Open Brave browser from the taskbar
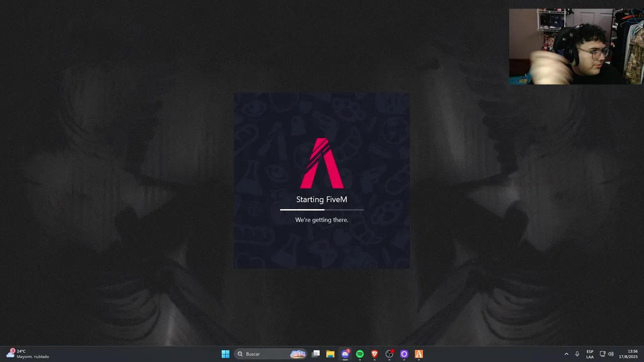The height and width of the screenshot is (362, 644). coord(374,354)
